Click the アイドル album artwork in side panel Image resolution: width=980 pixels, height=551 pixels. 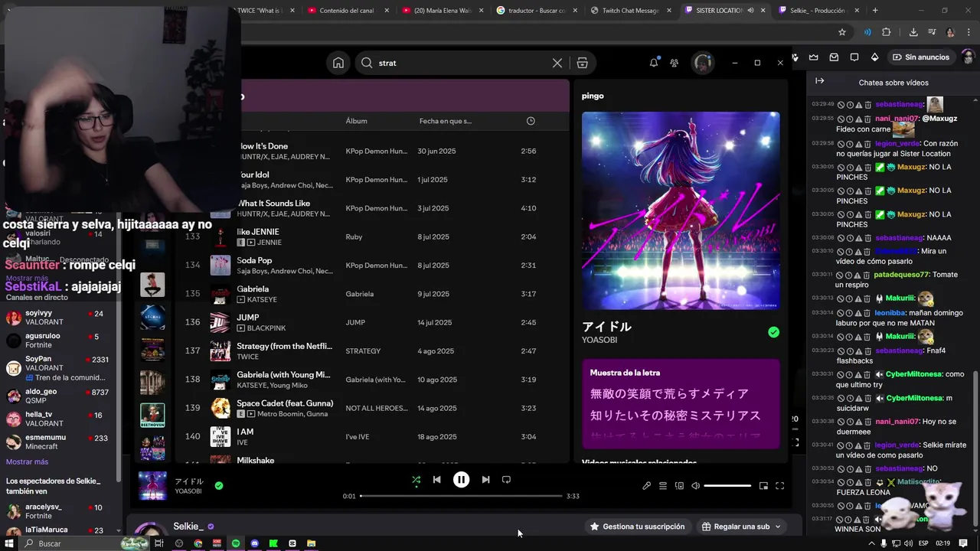[x=681, y=210]
